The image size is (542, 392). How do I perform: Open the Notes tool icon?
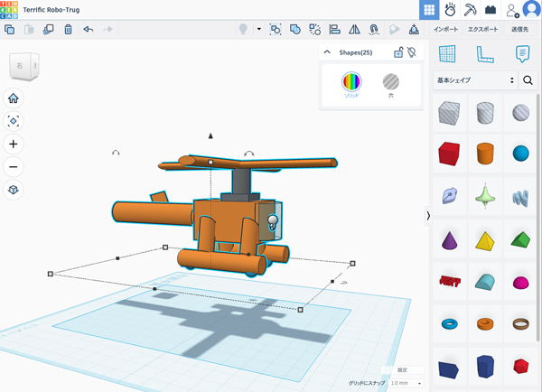(522, 54)
